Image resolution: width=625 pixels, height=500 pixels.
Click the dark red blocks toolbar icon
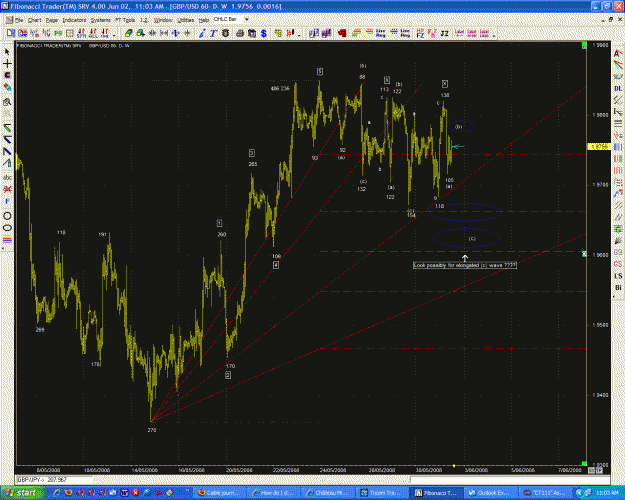[342, 33]
